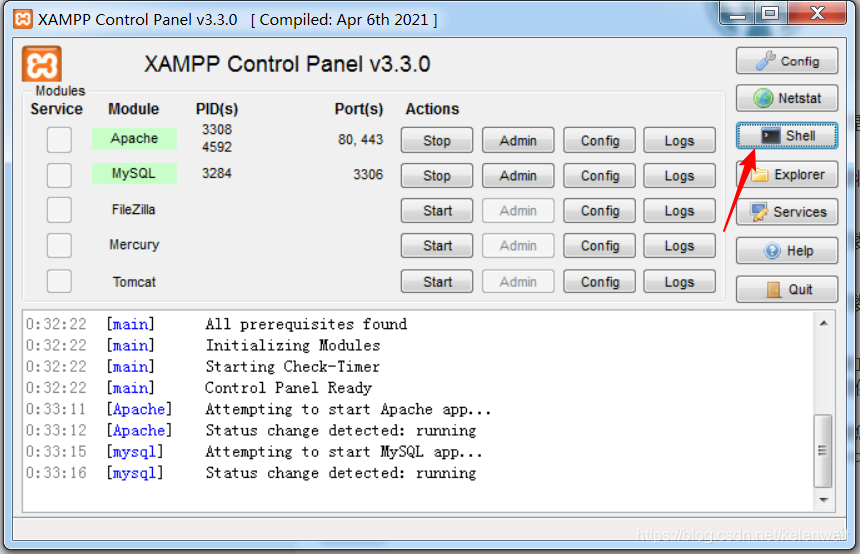Viewport: 860px width, 554px height.
Task: Click the log scrollbar thumb
Action: pos(823,451)
